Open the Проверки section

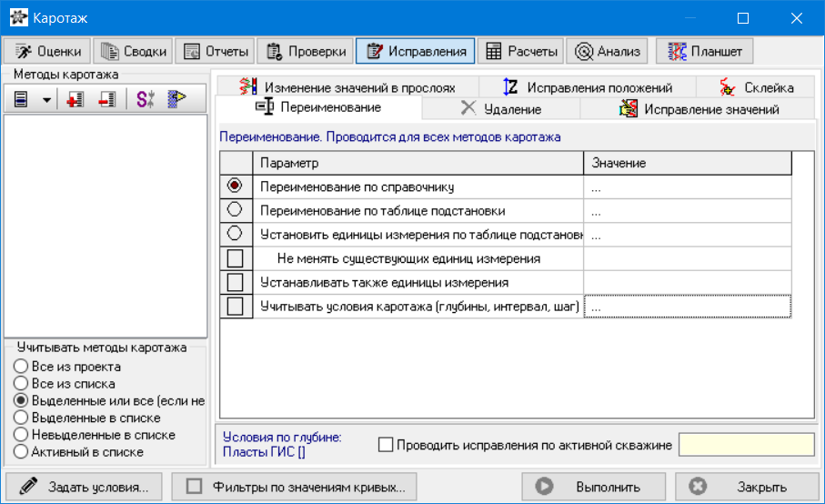[306, 51]
